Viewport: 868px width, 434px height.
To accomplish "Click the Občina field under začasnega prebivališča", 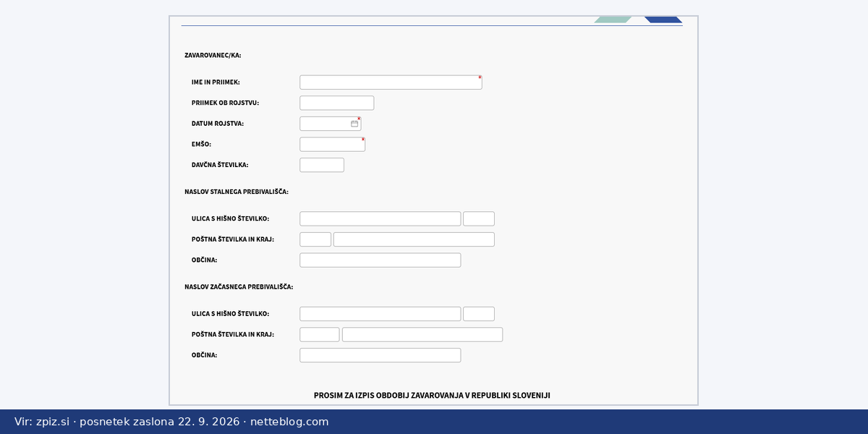I will point(380,355).
